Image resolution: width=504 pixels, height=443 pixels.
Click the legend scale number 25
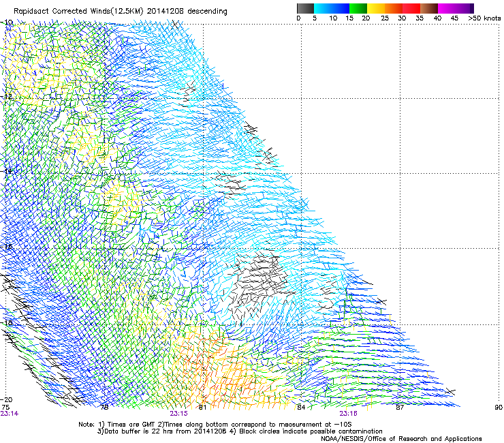[x=385, y=18]
